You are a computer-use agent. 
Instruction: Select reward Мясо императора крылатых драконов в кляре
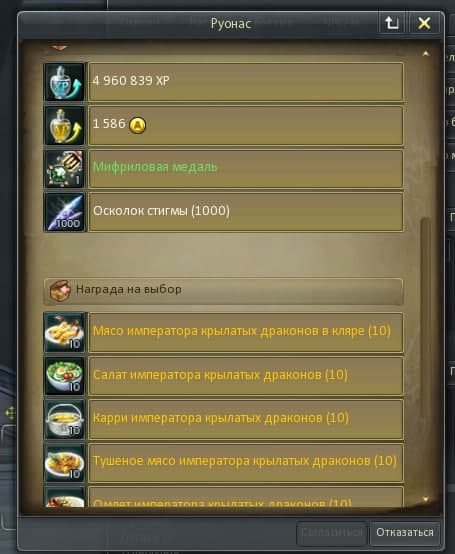246,332
